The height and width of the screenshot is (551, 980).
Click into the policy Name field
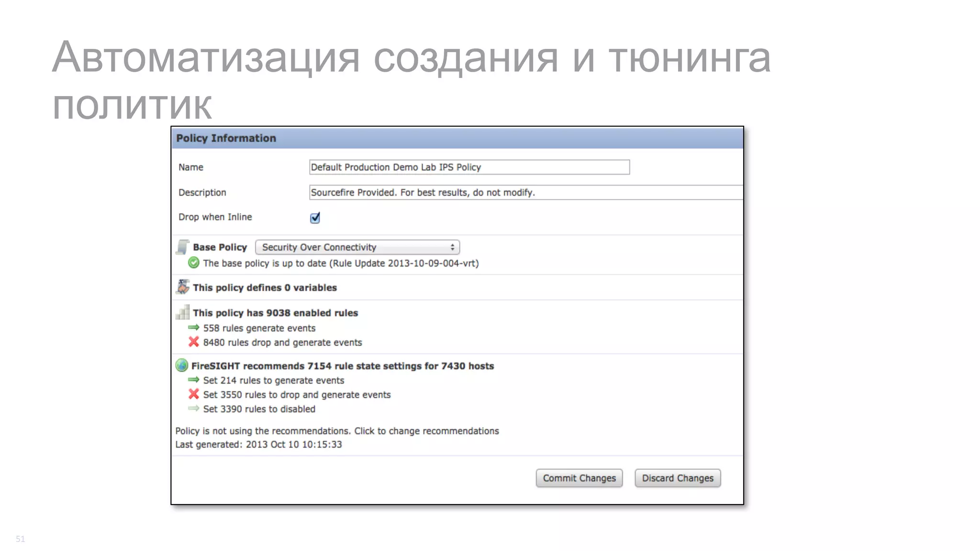(469, 167)
